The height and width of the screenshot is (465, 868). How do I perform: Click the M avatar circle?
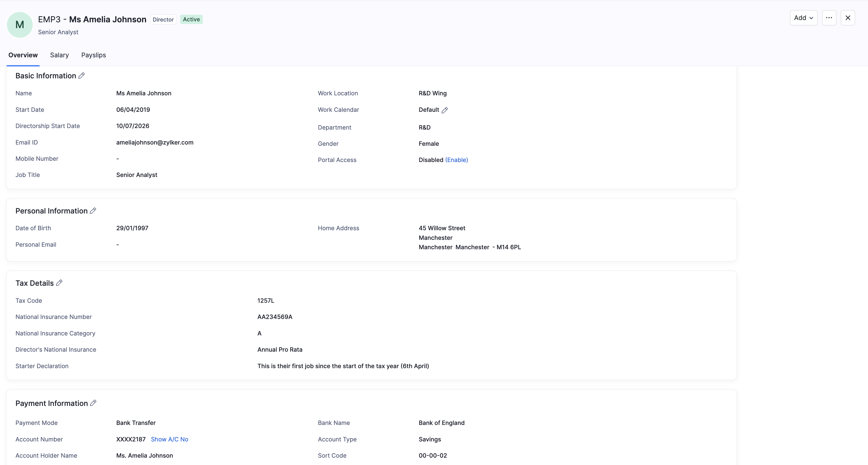(x=20, y=25)
